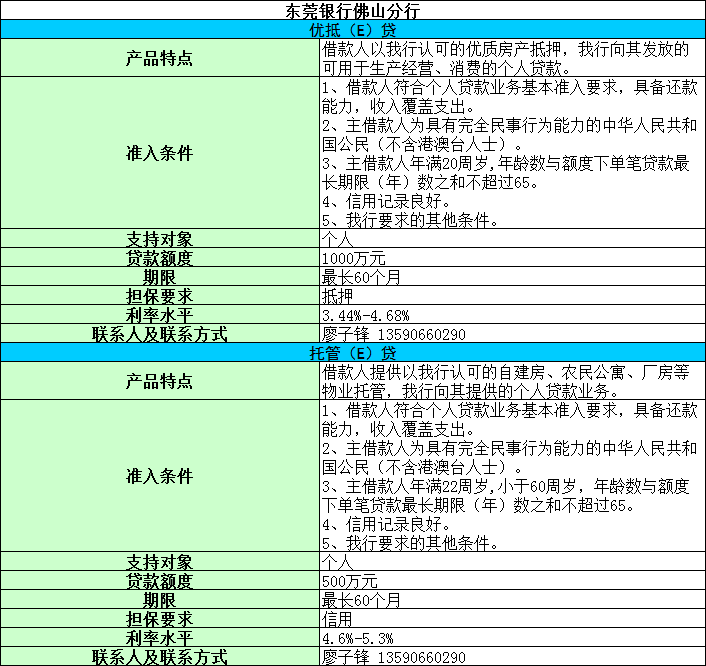Click 廖子锋 13590660290 in 优抵(E)贷 section
Image resolution: width=706 pixels, height=666 pixels.
point(512,333)
